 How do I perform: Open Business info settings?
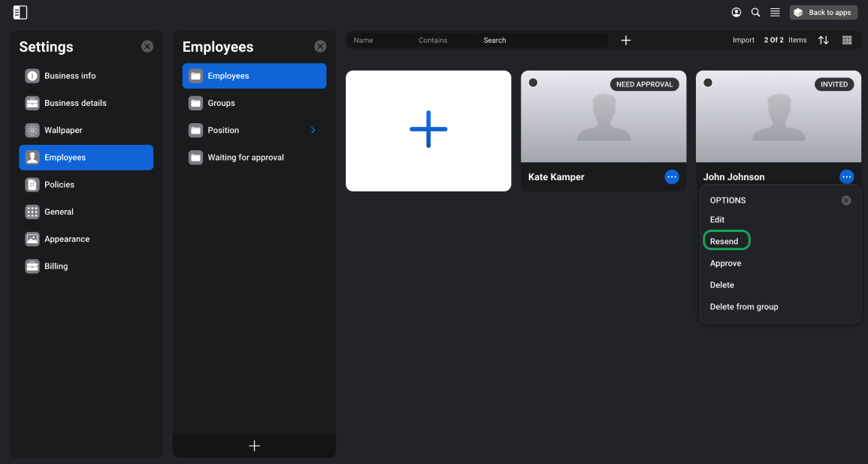pos(86,76)
